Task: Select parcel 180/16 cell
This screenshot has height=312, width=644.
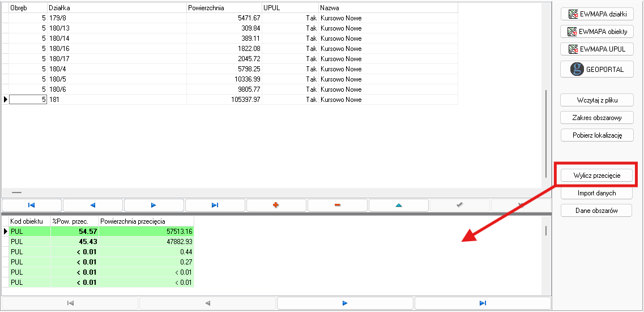Action: 117,49
